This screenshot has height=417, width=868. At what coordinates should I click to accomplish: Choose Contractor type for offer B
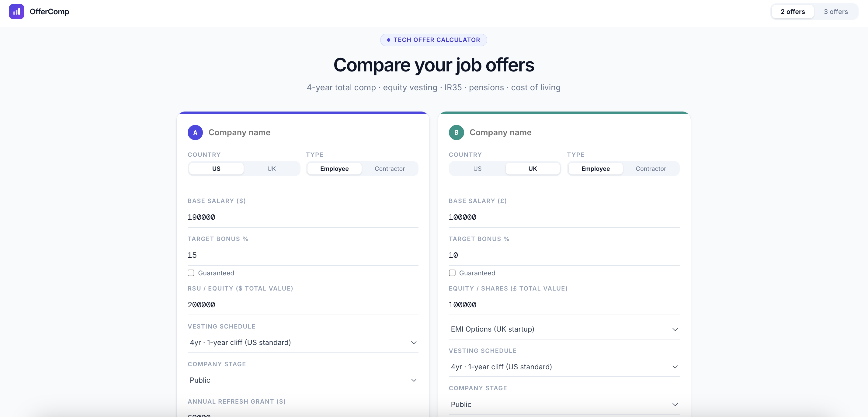(x=651, y=168)
